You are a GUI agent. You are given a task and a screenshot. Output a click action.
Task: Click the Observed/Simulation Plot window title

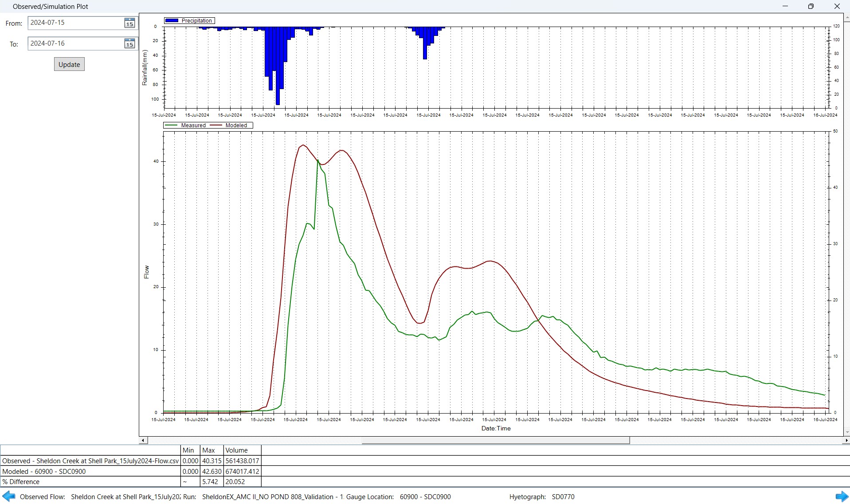point(51,7)
